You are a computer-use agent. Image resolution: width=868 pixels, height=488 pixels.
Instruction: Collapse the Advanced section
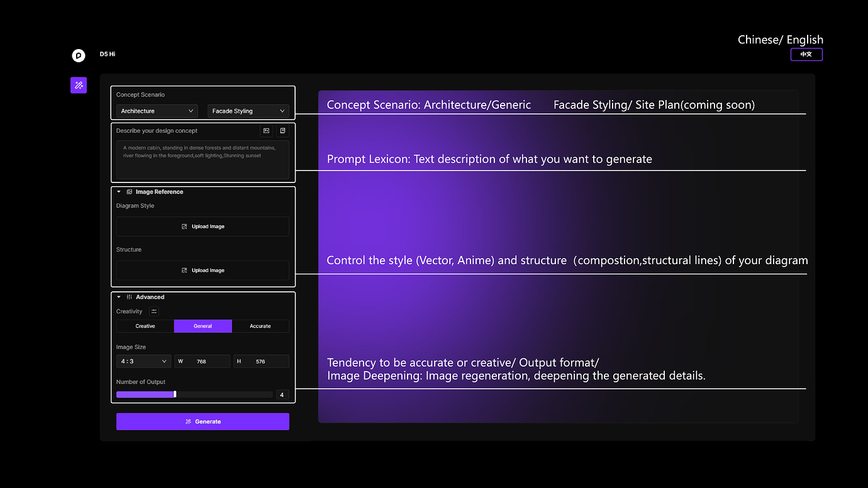tap(118, 296)
